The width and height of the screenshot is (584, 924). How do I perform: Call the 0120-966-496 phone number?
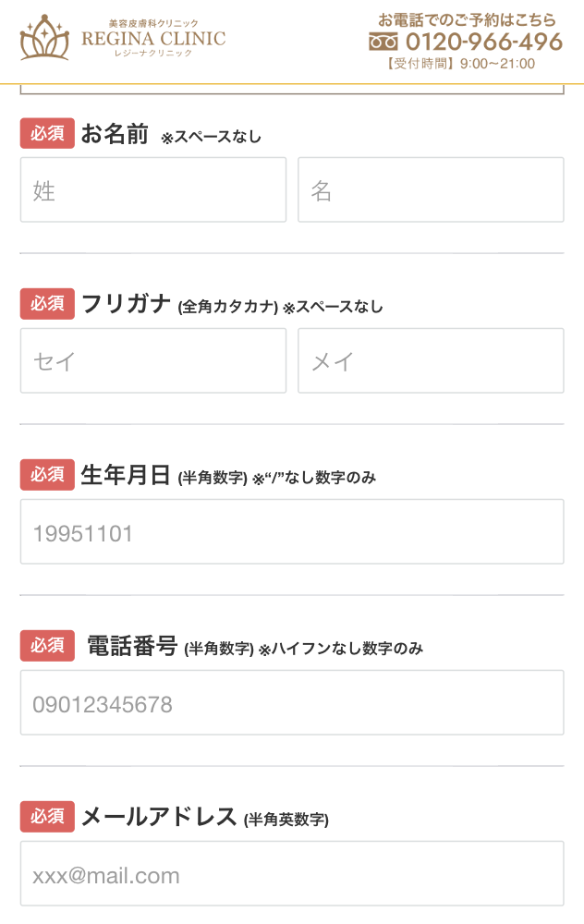tap(483, 43)
